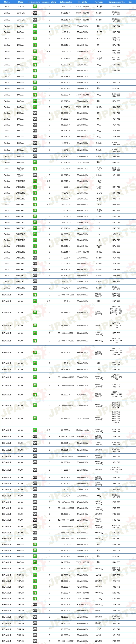Click the H5F 404 engine code

tap(116, 6)
